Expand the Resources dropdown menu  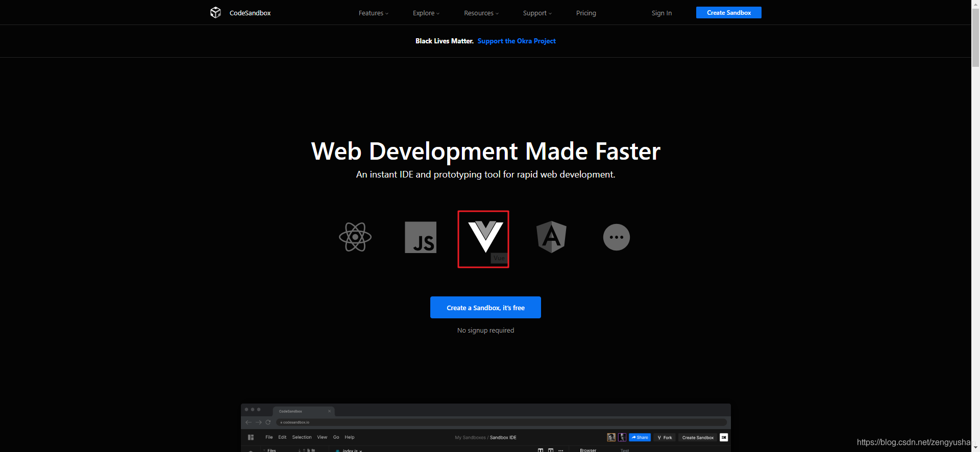click(481, 13)
